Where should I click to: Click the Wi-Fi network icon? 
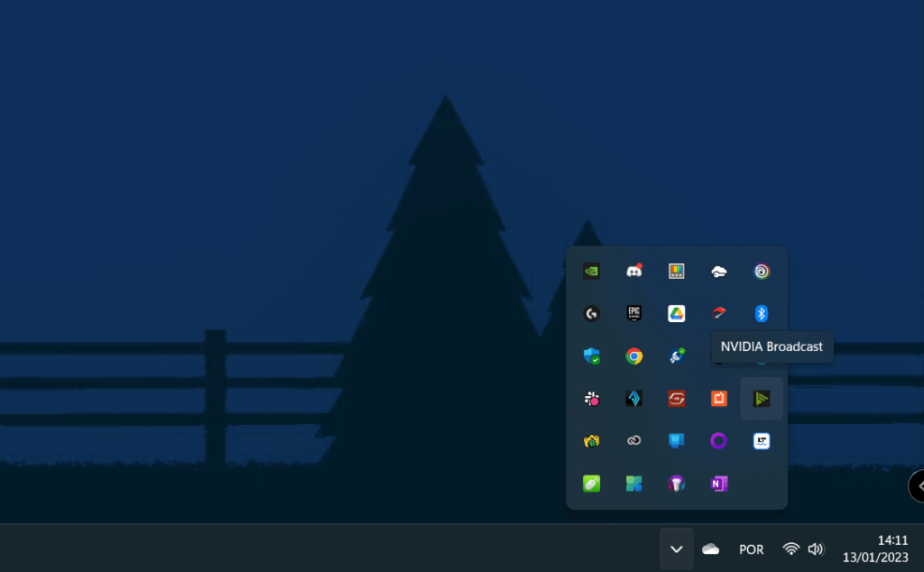(x=790, y=549)
